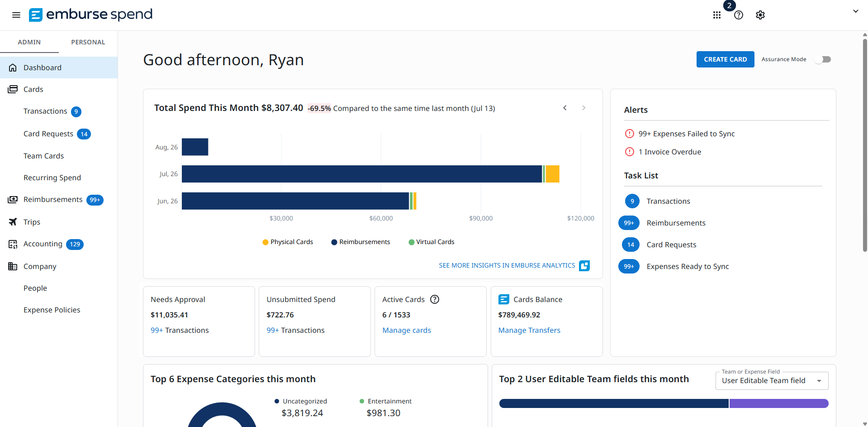868x427 pixels.
Task: Open the Manage Transfers link
Action: click(529, 331)
